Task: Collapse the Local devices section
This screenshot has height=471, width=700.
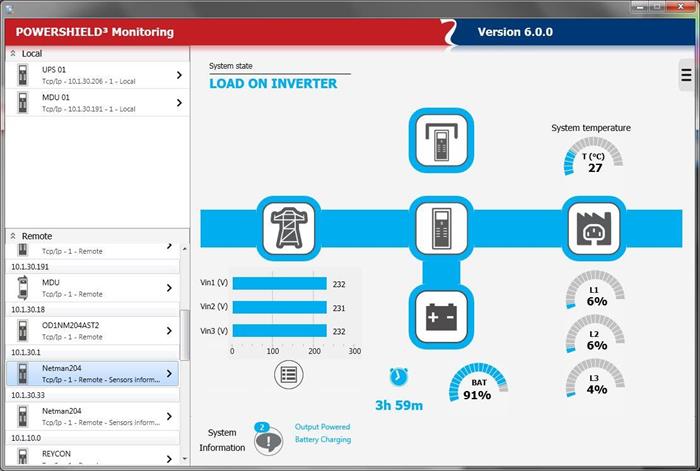Action: pos(13,53)
